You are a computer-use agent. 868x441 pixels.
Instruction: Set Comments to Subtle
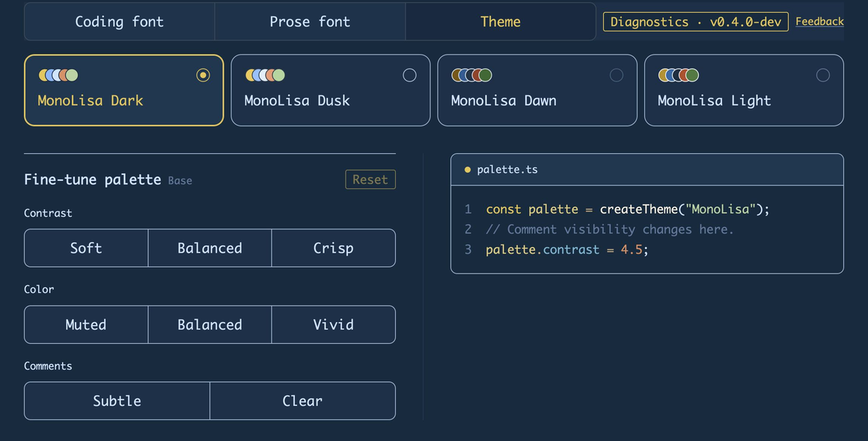point(117,401)
